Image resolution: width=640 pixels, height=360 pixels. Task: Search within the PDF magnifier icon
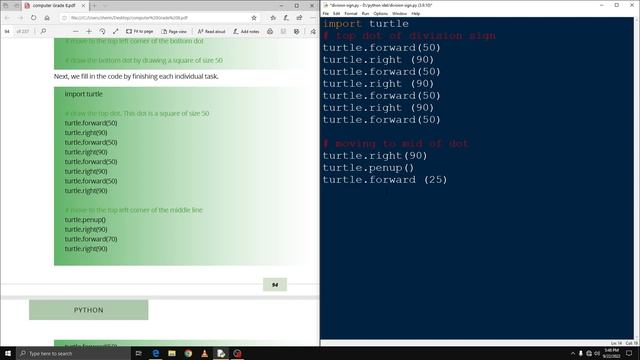43,31
